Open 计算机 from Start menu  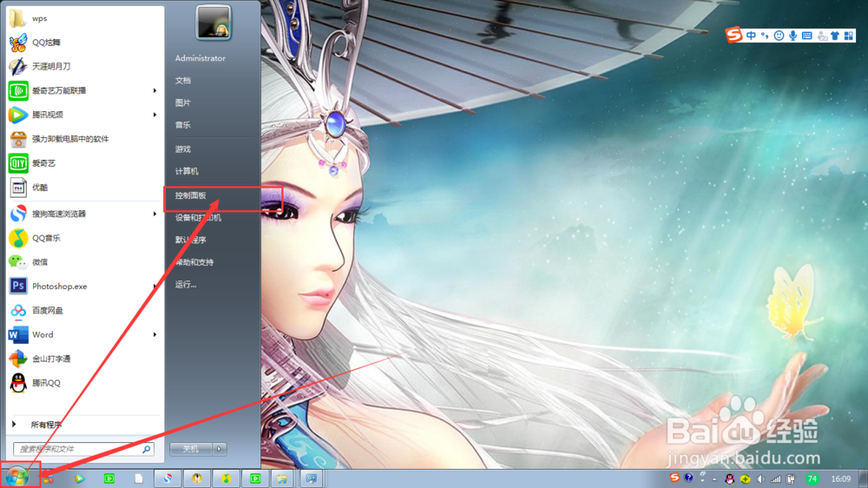click(x=187, y=172)
